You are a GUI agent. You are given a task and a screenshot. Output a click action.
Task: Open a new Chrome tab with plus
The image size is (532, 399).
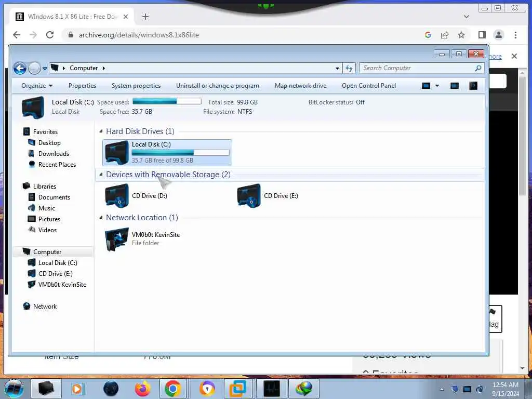point(145,17)
